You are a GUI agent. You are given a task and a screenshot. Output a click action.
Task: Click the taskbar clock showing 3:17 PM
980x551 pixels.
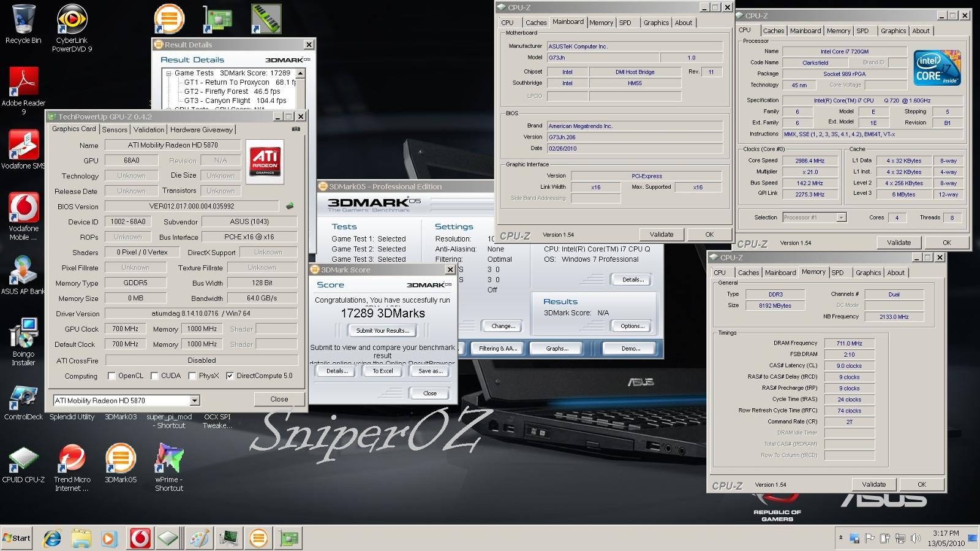pyautogui.click(x=946, y=533)
